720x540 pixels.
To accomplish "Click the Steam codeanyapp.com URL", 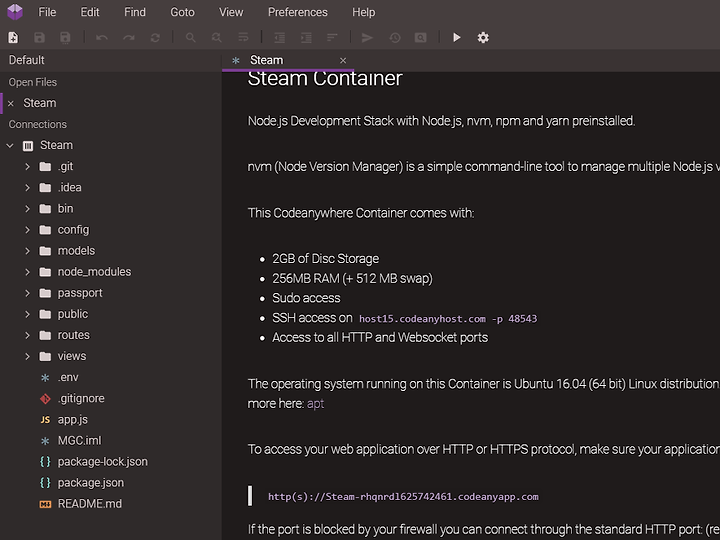I will click(403, 497).
